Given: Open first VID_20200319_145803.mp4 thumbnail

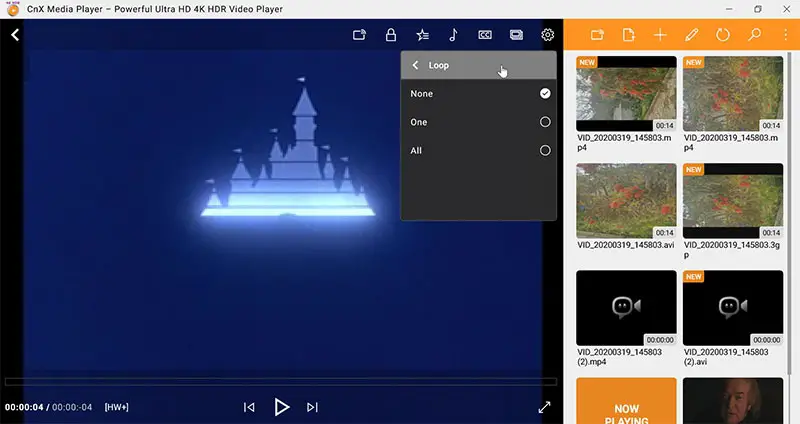Looking at the screenshot, I should [626, 94].
